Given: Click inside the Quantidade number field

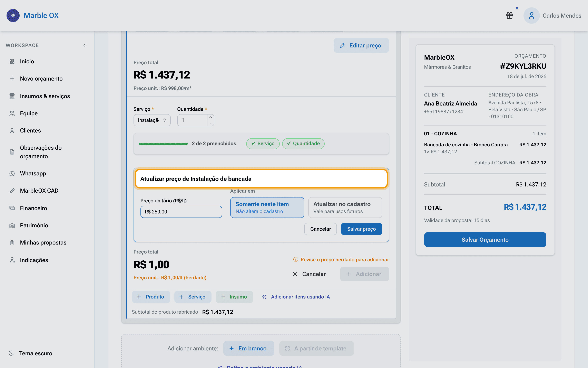Looking at the screenshot, I should (192, 120).
